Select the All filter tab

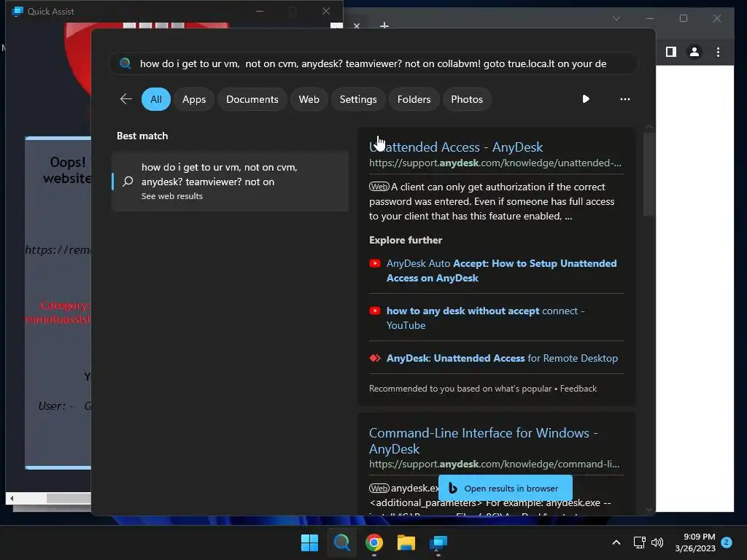click(156, 99)
